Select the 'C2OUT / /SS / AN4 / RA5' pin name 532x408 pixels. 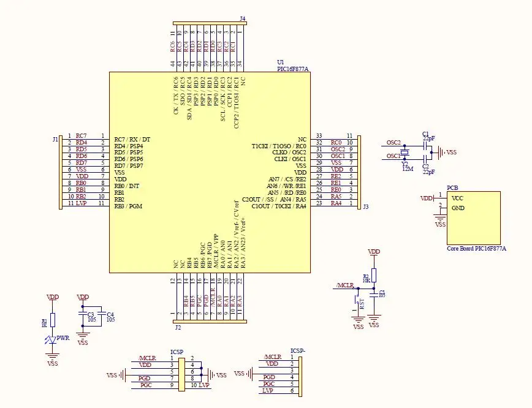click(274, 200)
